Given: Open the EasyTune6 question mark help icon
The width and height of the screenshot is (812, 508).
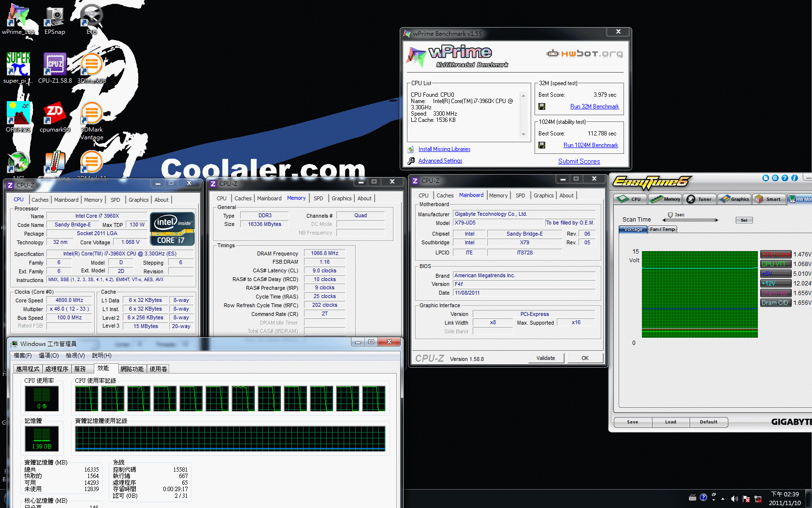Looking at the screenshot, I should point(785,178).
